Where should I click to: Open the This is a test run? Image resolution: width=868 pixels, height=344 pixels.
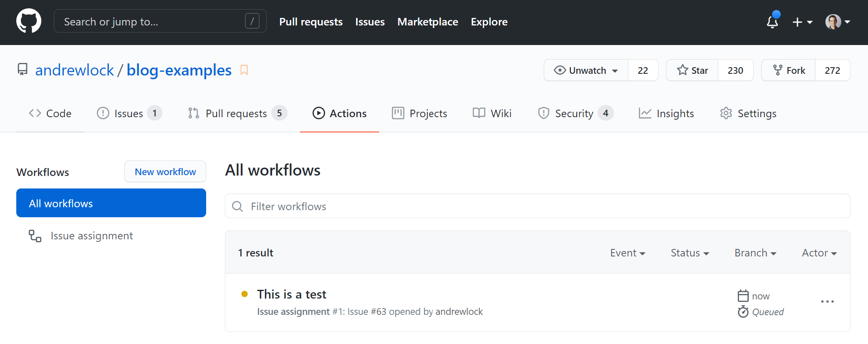click(x=292, y=294)
